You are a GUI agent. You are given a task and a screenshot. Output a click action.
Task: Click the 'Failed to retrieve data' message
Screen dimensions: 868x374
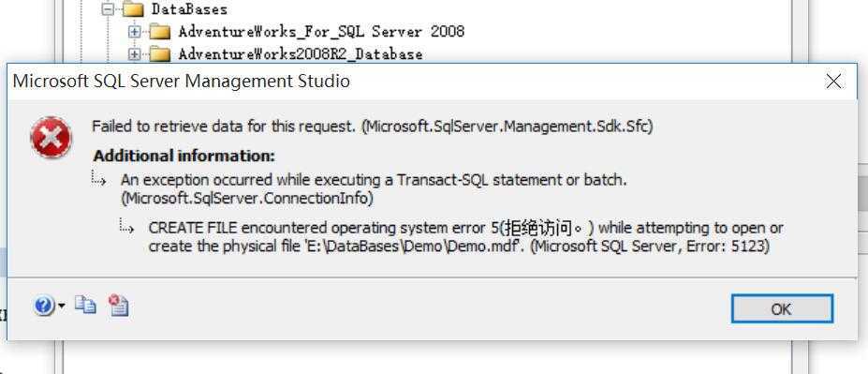373,127
